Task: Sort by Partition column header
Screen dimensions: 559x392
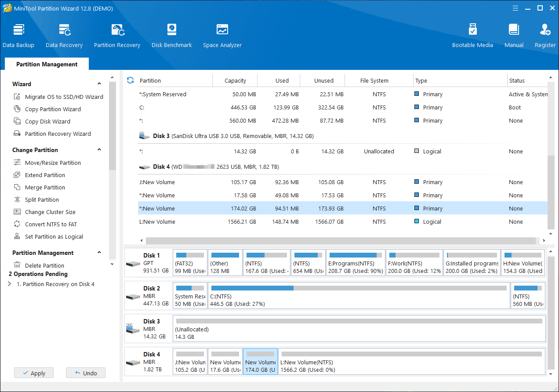Action: coord(175,80)
